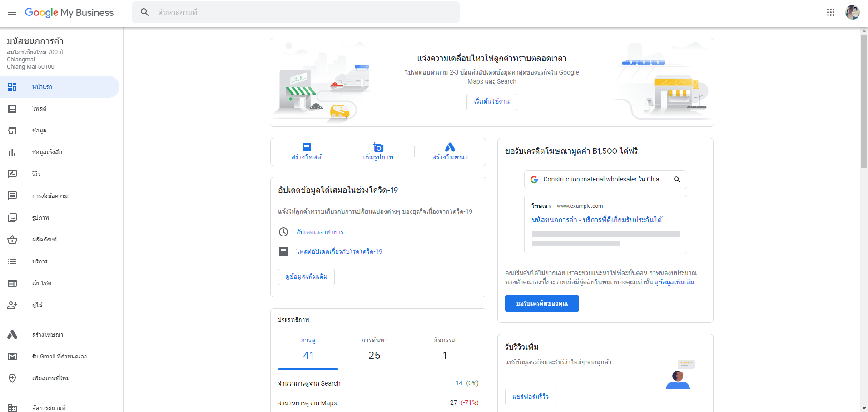Image resolution: width=868 pixels, height=412 pixels.
Task: Click the เริ่มต้นใช้งาน button in banner
Action: point(492,102)
